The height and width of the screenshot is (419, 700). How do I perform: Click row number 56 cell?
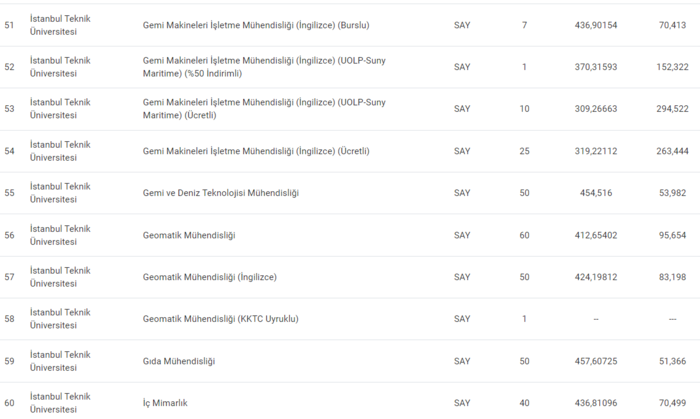point(10,235)
